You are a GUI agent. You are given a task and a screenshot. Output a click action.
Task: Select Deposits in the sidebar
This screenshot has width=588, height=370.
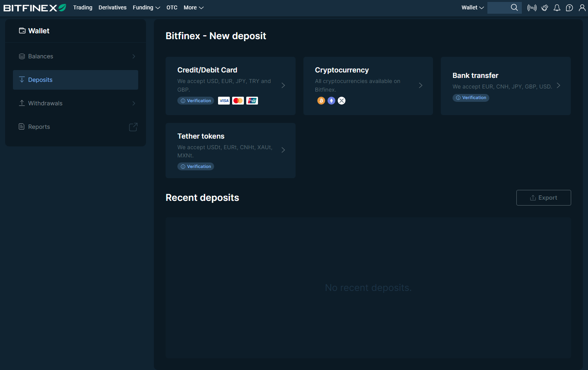pos(76,80)
